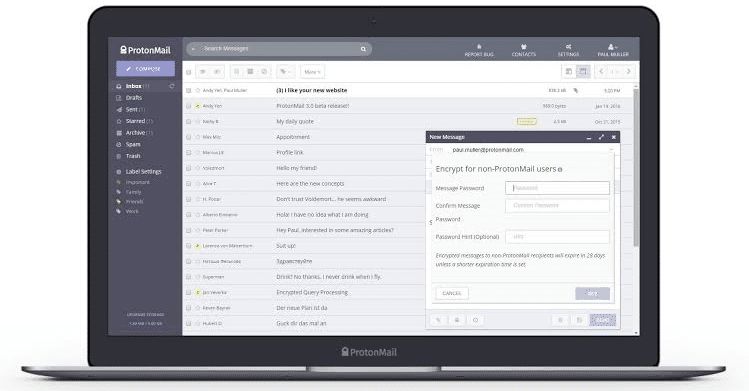This screenshot has width=749, height=391.
Task: Open 'Der neue Plan ist da' message
Action: pyautogui.click(x=301, y=308)
